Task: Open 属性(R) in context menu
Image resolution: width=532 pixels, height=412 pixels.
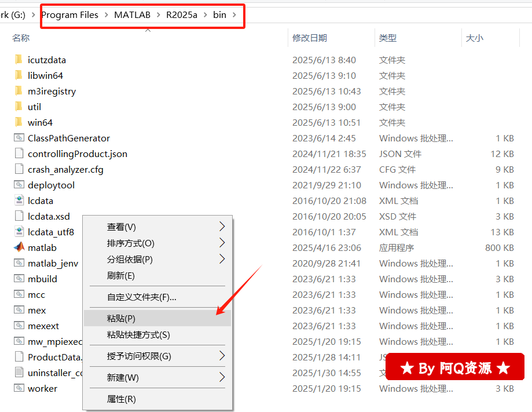Action: (x=157, y=399)
